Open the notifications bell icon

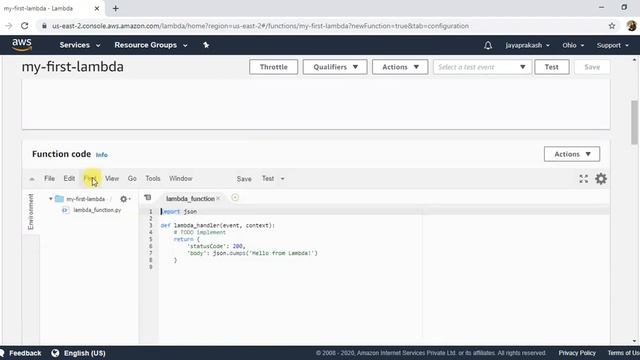488,45
